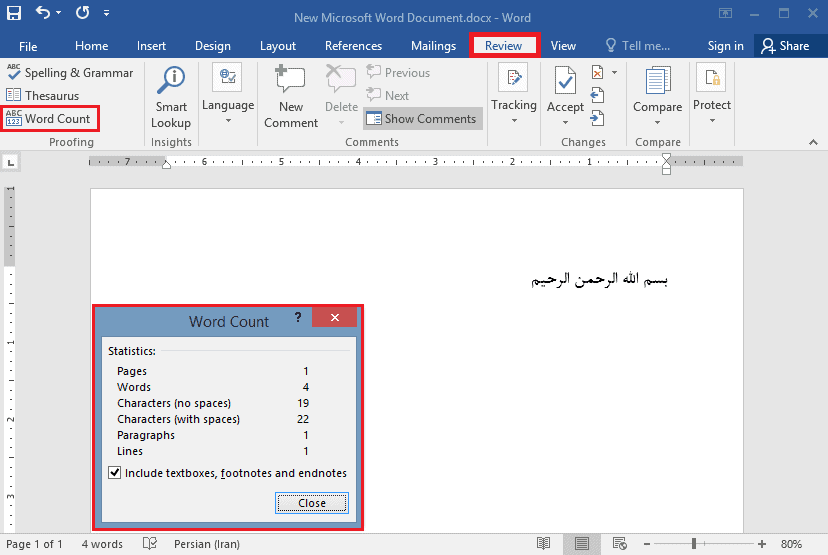
Task: Click the Words value 4 in statistics
Action: point(306,387)
